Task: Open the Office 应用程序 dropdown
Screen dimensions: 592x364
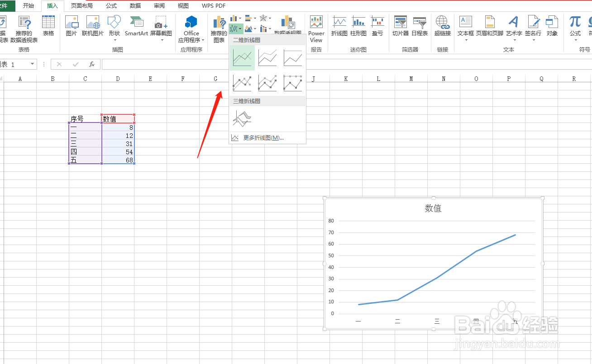Action: pos(191,29)
